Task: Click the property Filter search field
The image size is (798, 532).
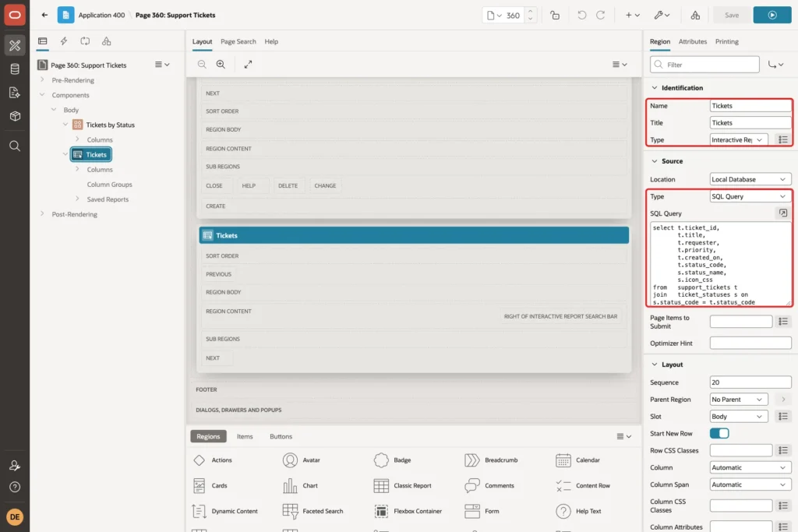Action: coord(704,65)
